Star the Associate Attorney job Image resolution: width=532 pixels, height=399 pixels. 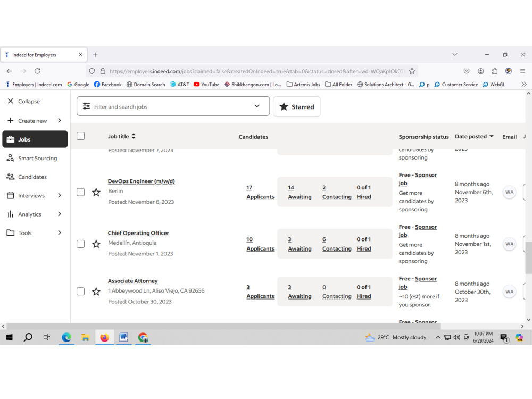coord(96,292)
